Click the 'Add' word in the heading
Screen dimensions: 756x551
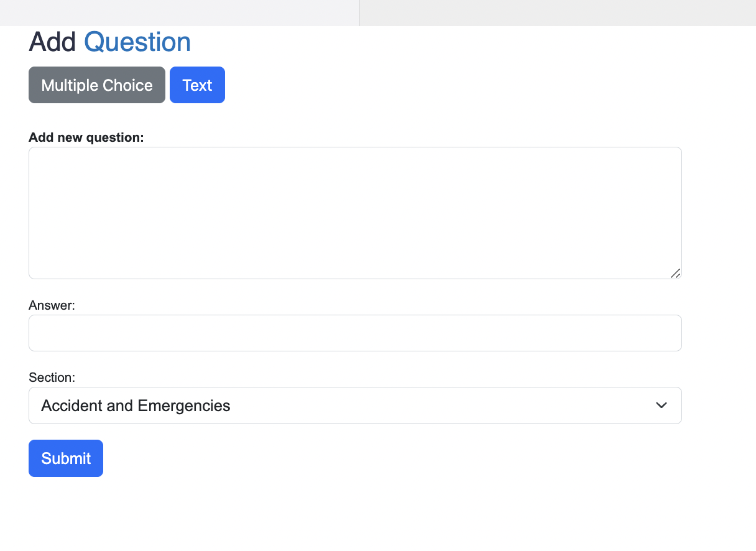coord(52,42)
